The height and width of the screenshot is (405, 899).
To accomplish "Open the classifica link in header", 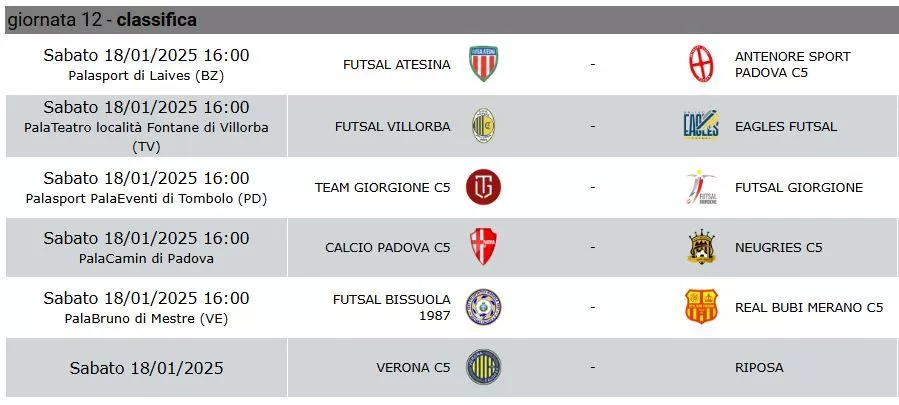I will 157,20.
